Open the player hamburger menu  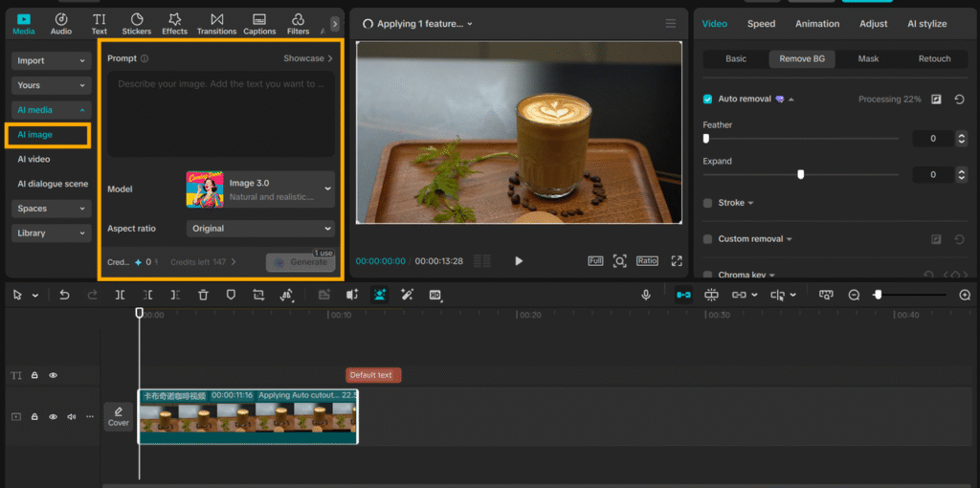pos(671,24)
